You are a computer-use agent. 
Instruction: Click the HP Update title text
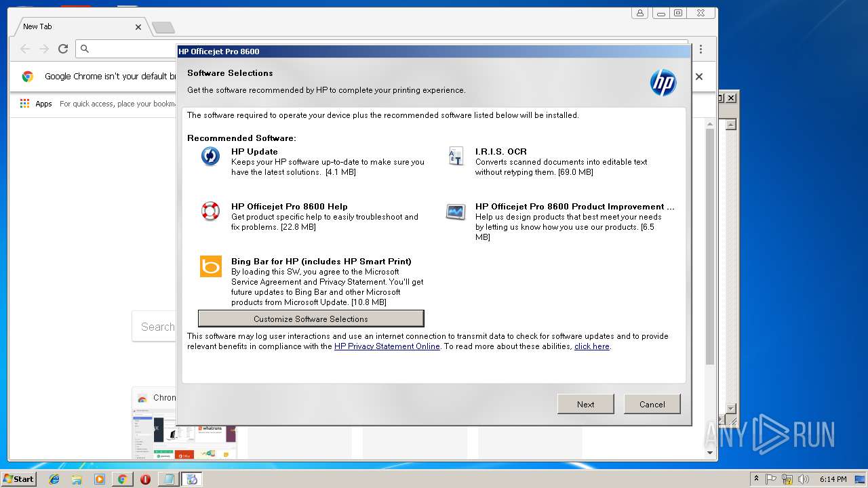point(254,152)
